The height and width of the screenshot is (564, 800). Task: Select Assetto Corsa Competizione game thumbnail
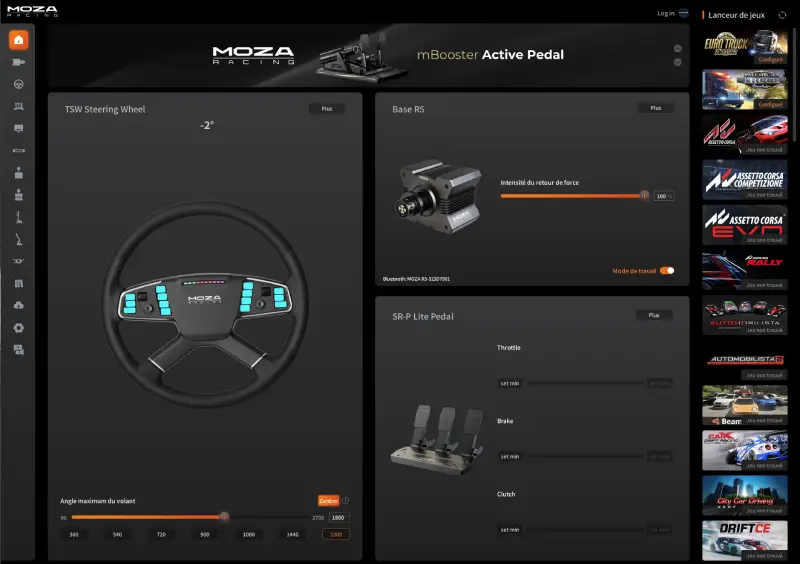click(x=744, y=180)
